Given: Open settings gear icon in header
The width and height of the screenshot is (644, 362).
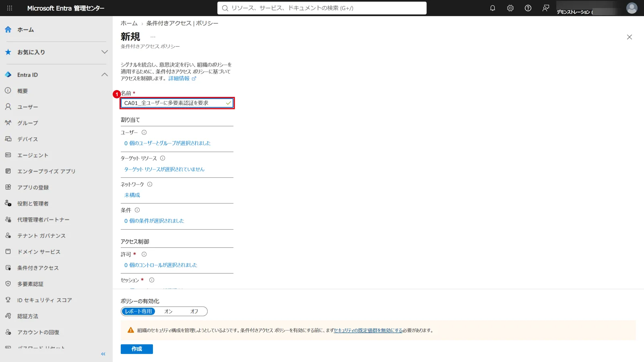Looking at the screenshot, I should click(x=510, y=8).
